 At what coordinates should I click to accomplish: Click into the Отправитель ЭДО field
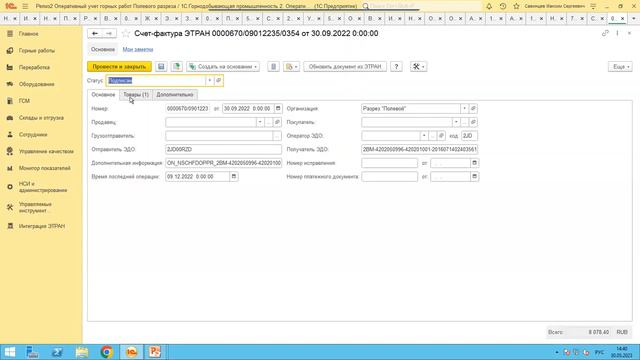[223, 149]
